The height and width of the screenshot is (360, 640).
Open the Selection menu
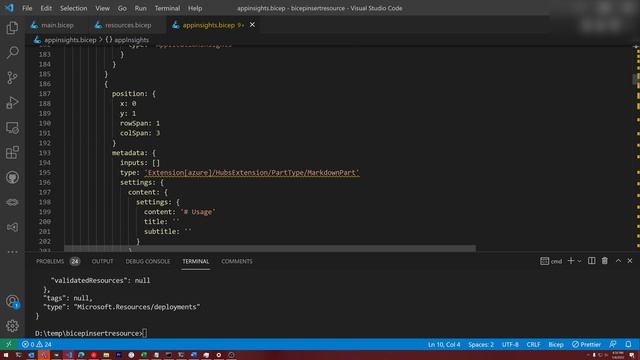73,8
